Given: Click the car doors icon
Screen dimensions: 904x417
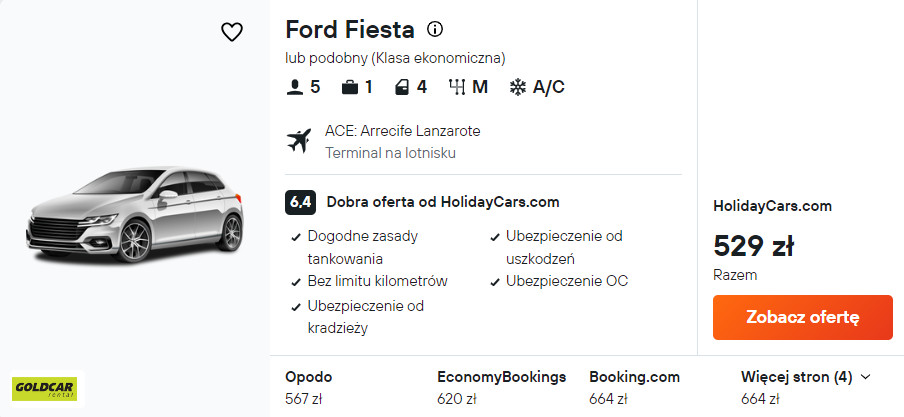Looking at the screenshot, I should (x=402, y=87).
